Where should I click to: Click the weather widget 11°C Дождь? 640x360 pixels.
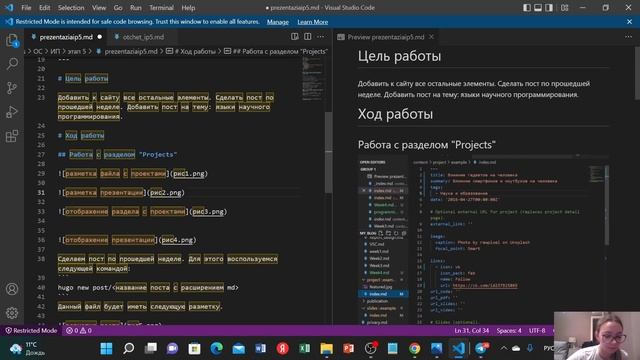coord(26,349)
